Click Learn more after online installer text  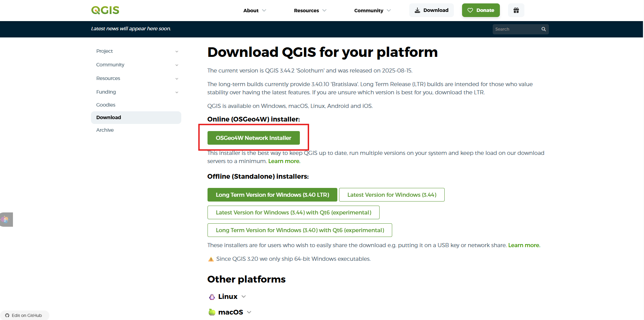point(284,161)
